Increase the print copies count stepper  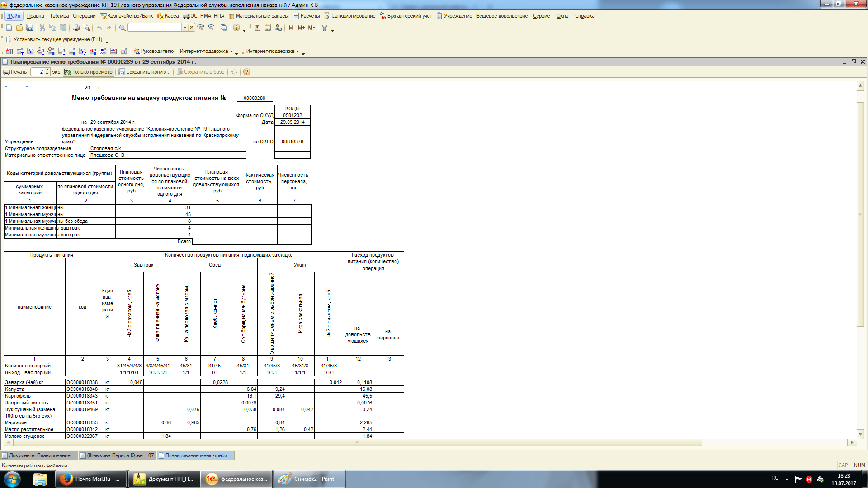tap(47, 70)
